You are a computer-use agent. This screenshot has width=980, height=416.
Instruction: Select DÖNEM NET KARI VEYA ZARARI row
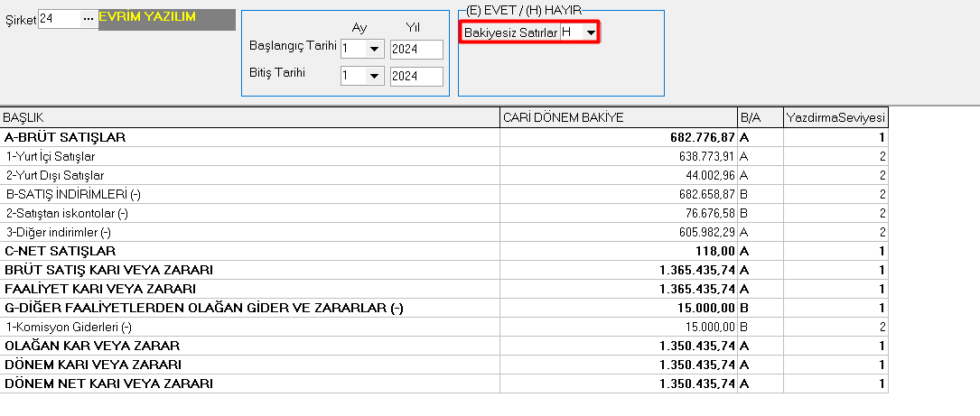pyautogui.click(x=444, y=384)
